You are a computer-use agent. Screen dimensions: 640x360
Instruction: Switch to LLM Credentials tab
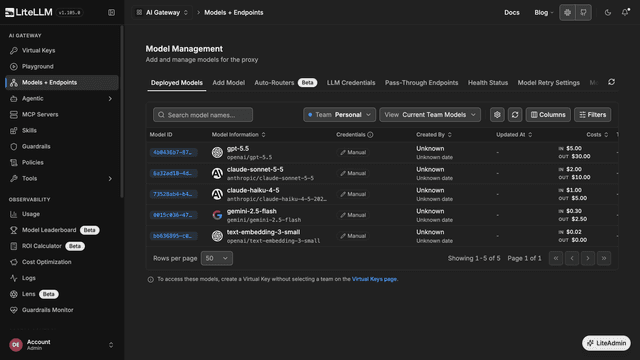[x=351, y=83]
